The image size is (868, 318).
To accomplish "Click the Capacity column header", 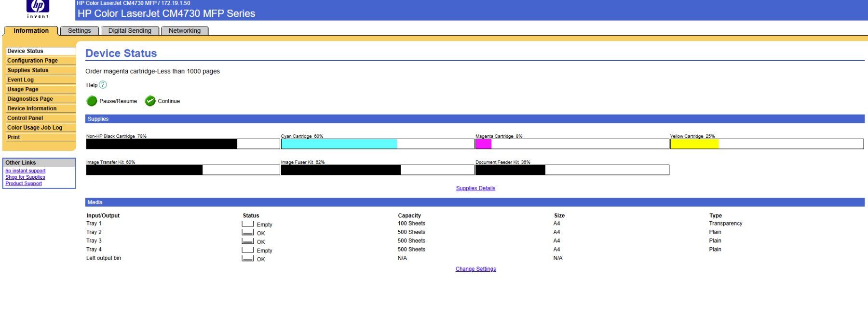I will pos(409,216).
